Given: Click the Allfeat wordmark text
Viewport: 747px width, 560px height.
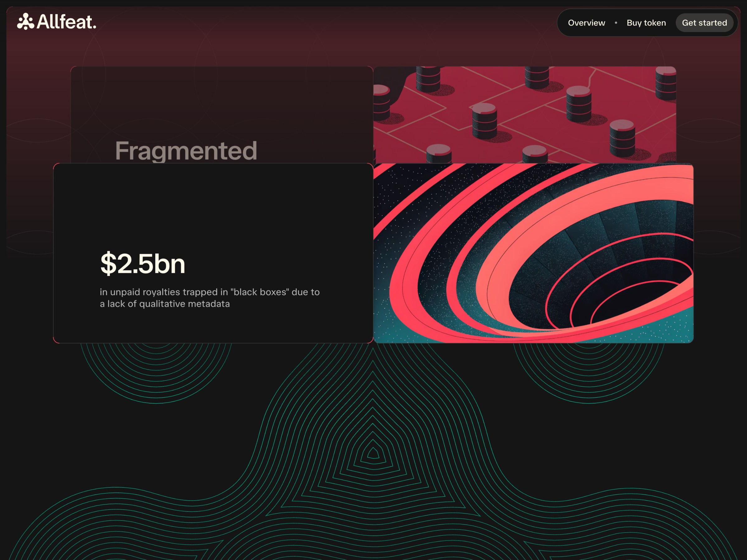Looking at the screenshot, I should 66,21.
